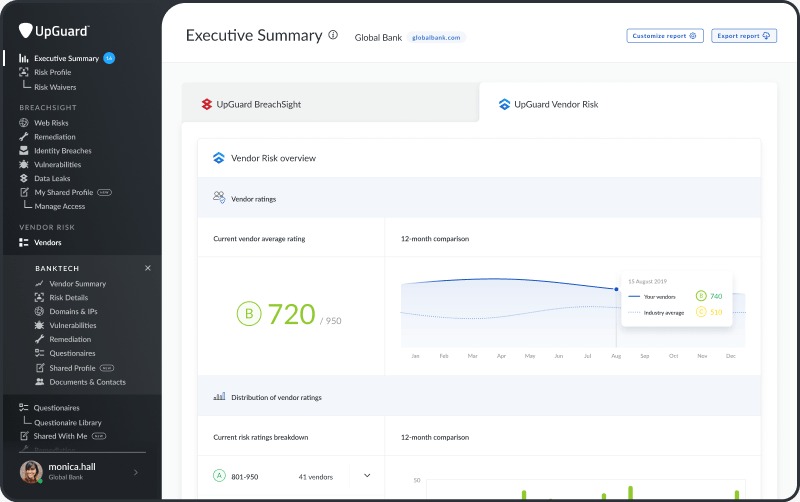Click the Risk Profile icon
The image size is (800, 502).
point(23,72)
